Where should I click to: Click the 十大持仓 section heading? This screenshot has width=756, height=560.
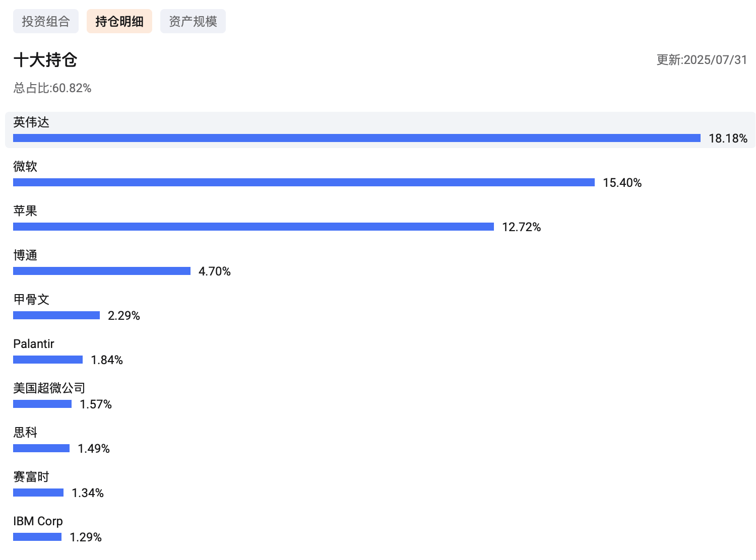[x=45, y=60]
